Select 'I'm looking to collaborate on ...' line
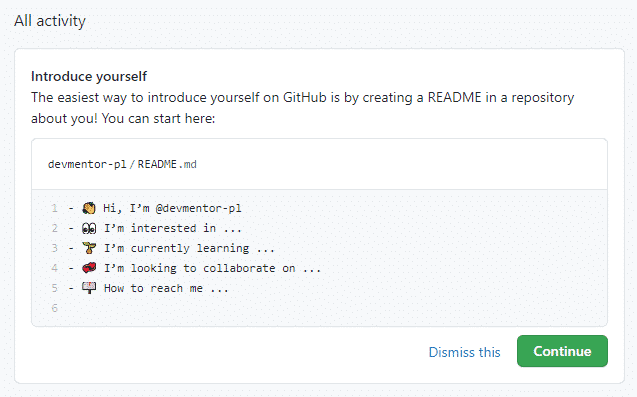Image resolution: width=637 pixels, height=397 pixels. tap(212, 268)
